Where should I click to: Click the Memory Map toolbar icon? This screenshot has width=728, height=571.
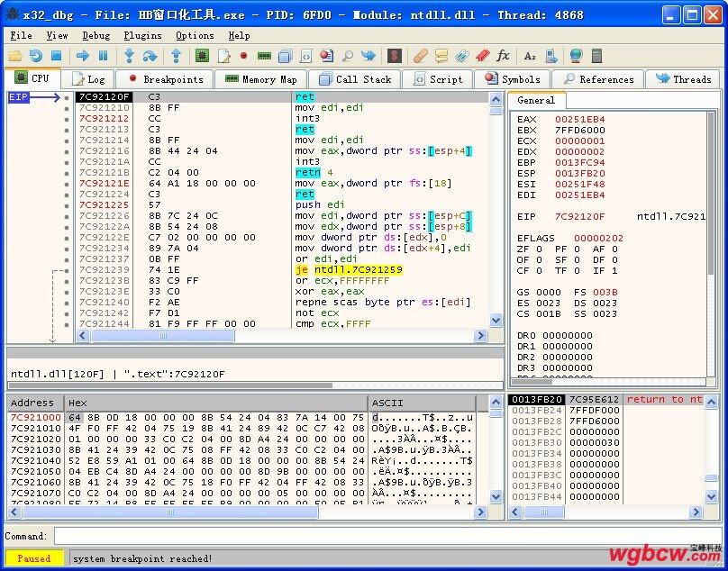point(264,56)
